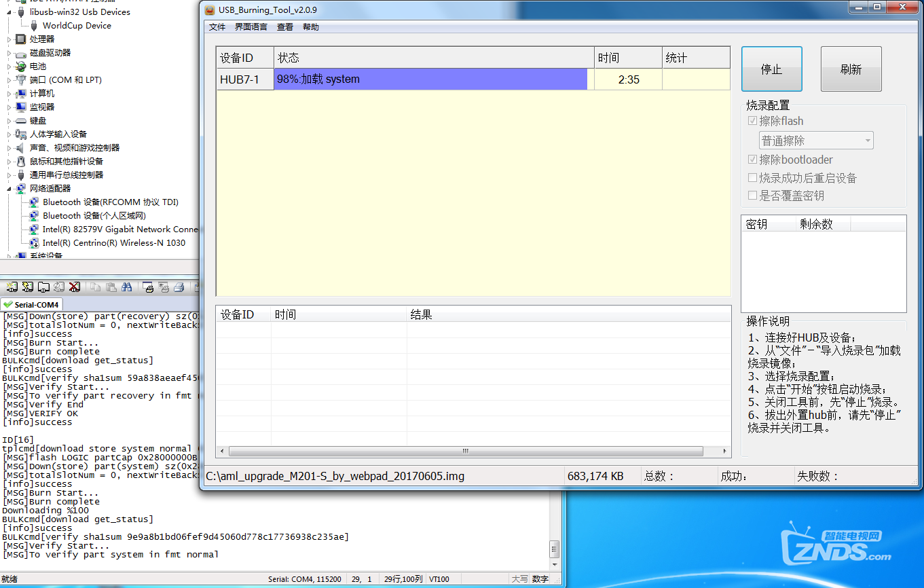Click the 端口 (COM 和 LPT) port icon

tap(21, 79)
